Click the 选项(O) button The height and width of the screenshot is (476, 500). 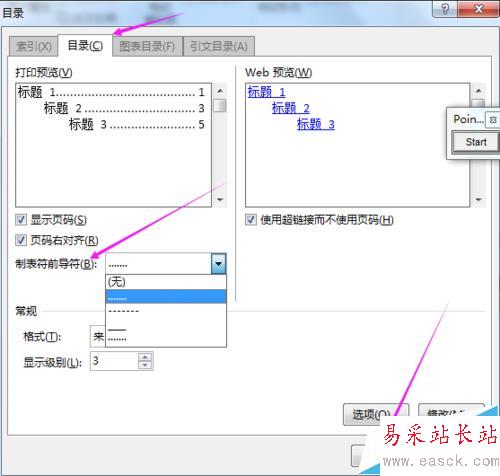point(375,414)
